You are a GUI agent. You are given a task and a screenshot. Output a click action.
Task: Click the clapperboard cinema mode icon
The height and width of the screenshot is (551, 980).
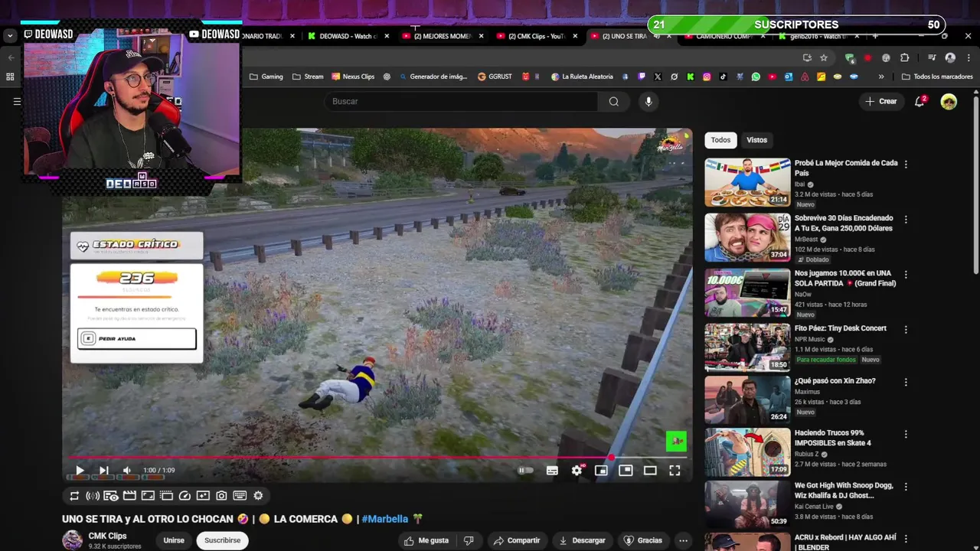[x=129, y=496]
